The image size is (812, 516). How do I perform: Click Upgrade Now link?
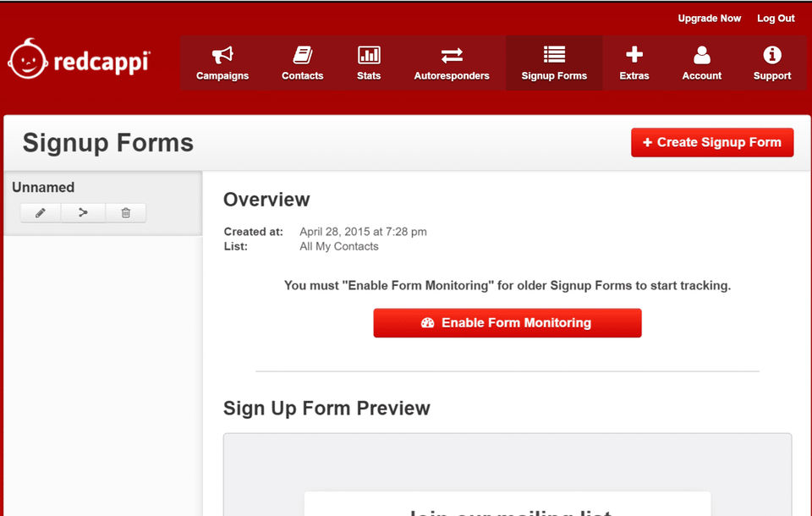[x=710, y=18]
